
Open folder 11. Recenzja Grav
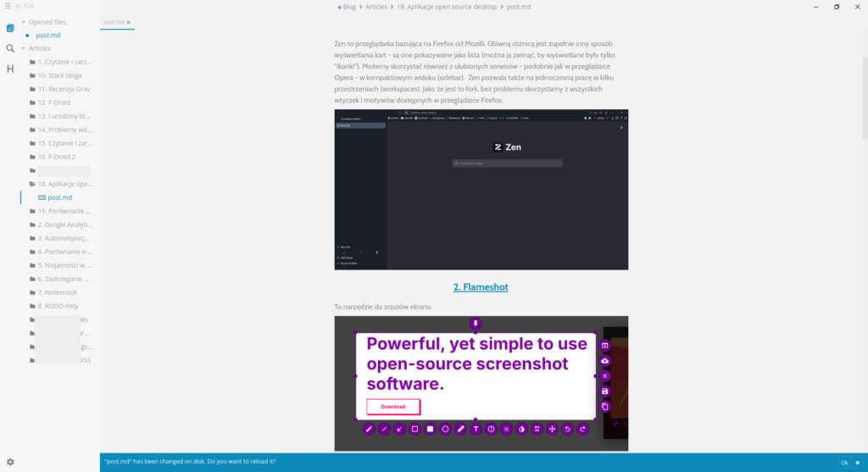pos(64,89)
